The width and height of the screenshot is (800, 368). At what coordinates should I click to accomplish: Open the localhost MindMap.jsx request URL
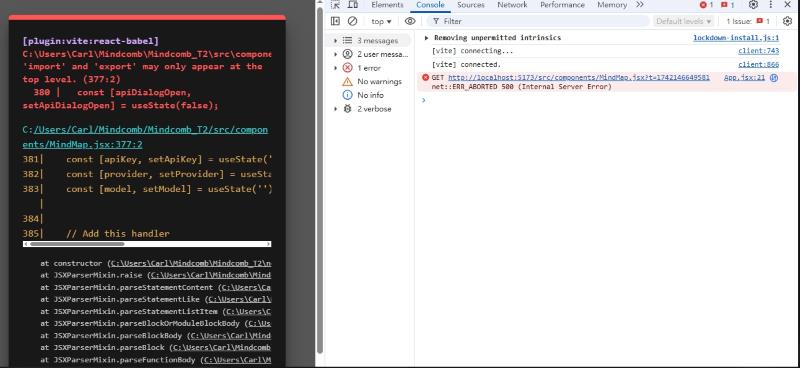tap(579, 78)
